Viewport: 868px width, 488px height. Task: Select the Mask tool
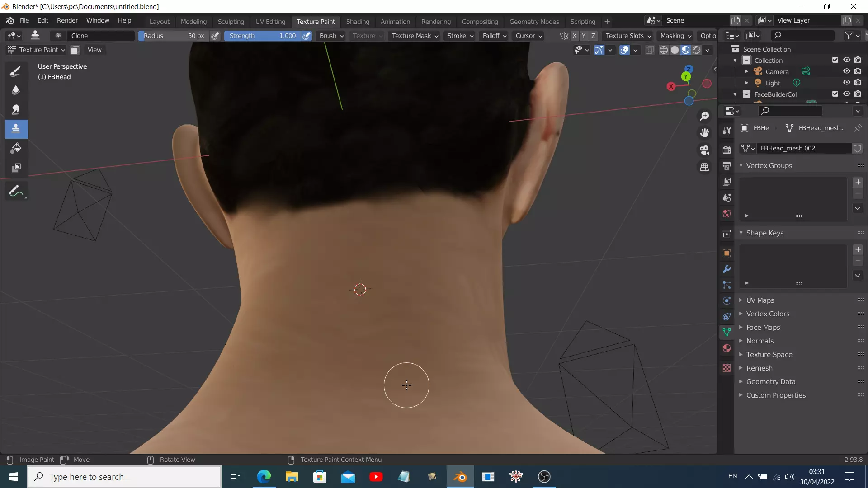click(x=16, y=168)
